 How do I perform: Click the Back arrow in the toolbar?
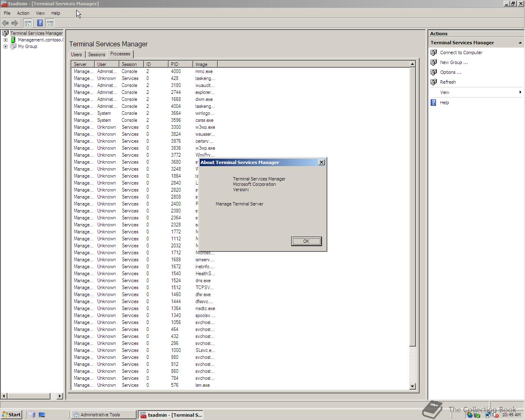5,23
